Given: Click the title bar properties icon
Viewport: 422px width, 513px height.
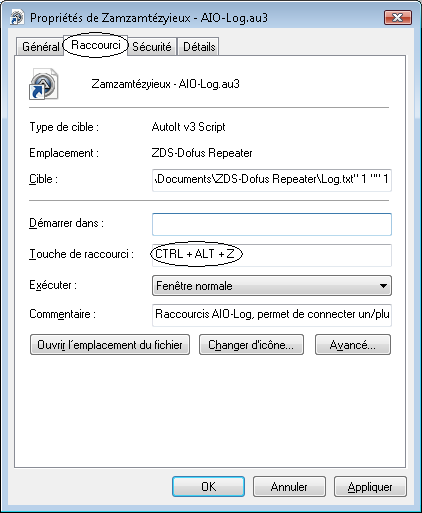Looking at the screenshot, I should click(17, 18).
